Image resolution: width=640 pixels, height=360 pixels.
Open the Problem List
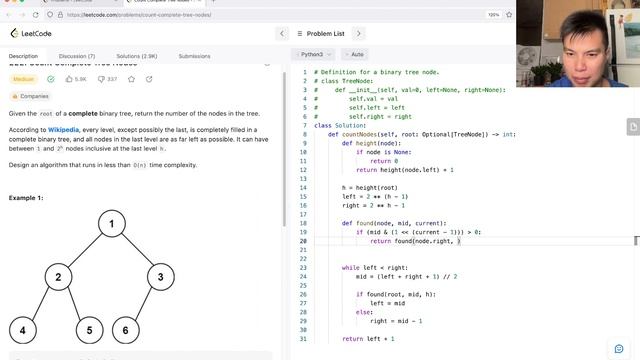tap(321, 33)
